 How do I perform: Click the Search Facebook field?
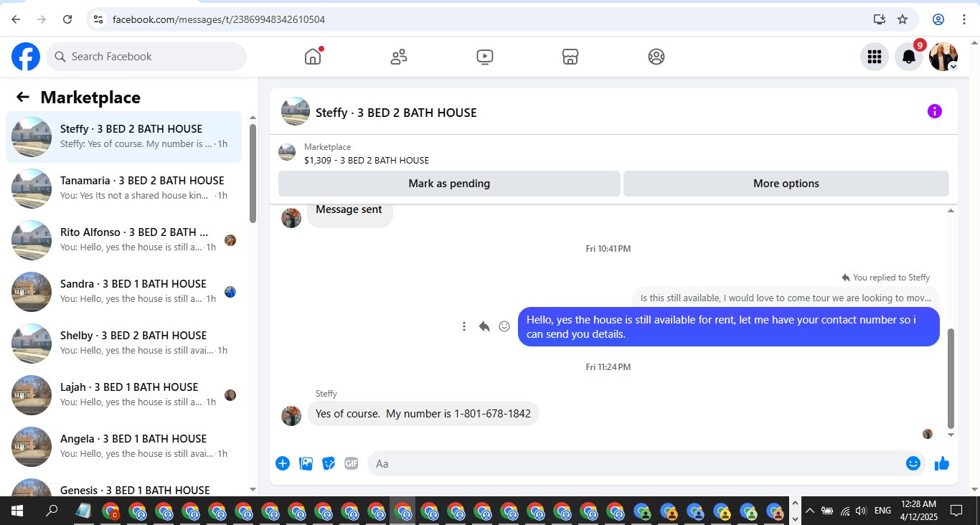[146, 57]
